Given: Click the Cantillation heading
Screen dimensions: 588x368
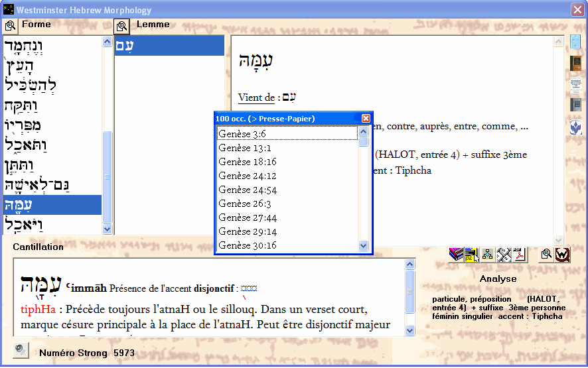Looking at the screenshot, I should click(38, 247).
